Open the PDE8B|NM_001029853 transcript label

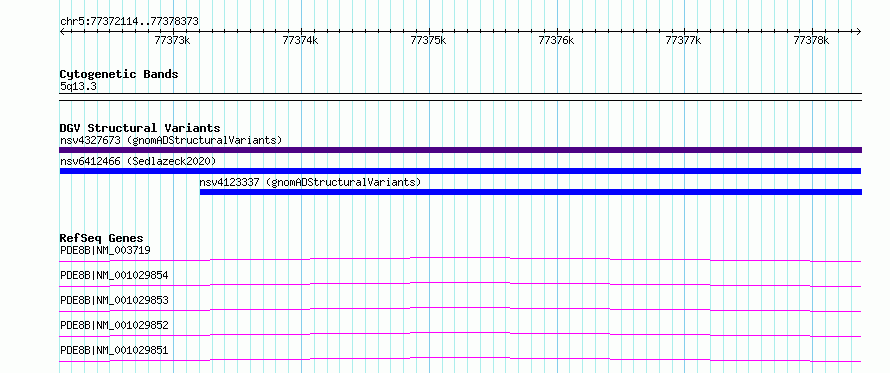[x=114, y=300]
